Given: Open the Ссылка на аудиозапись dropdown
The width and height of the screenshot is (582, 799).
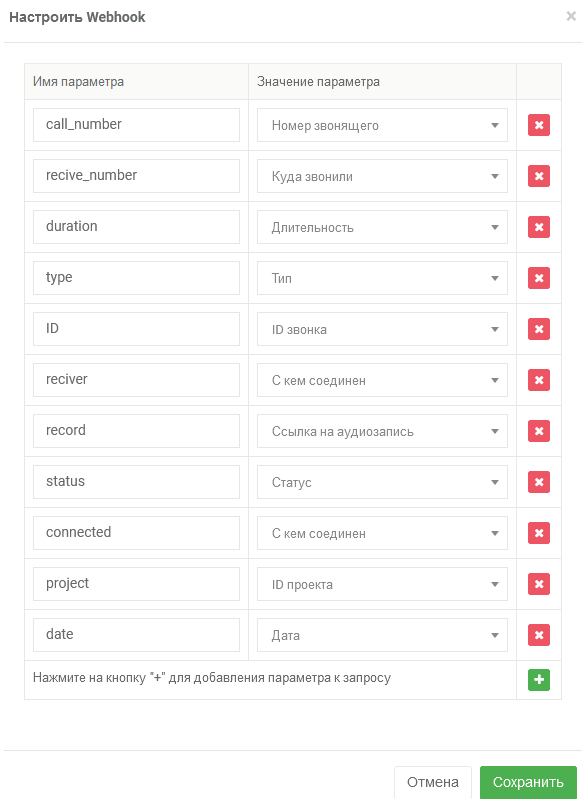Looking at the screenshot, I should point(382,431).
